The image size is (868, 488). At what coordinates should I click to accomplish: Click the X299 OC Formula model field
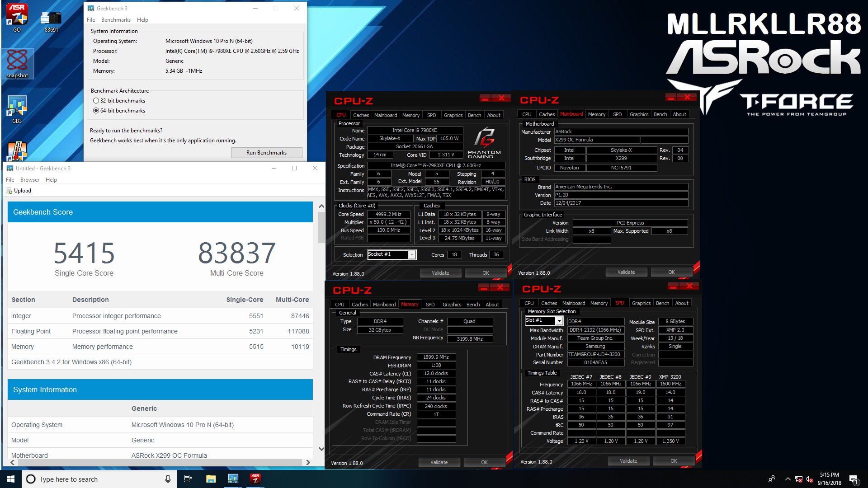(x=597, y=140)
